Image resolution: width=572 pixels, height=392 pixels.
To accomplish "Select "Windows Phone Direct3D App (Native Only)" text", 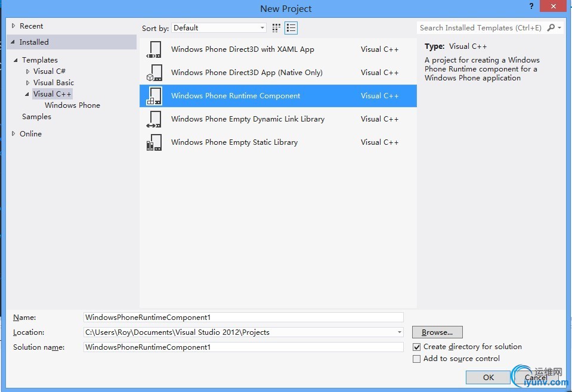I will (247, 73).
